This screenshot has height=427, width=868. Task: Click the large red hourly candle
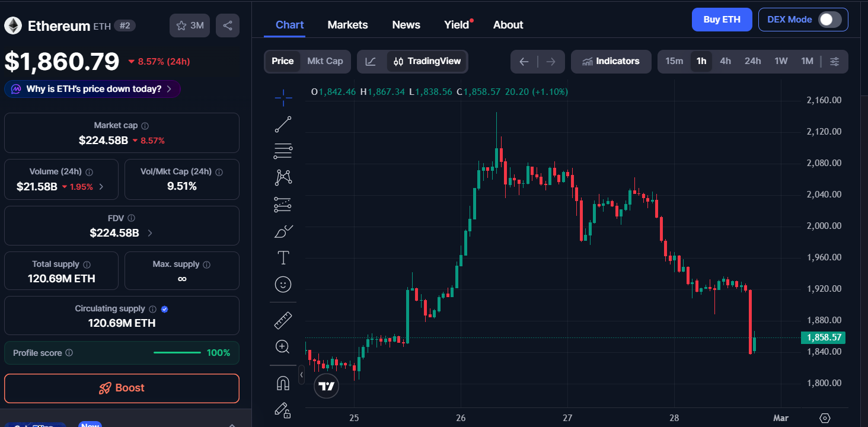coord(751,321)
